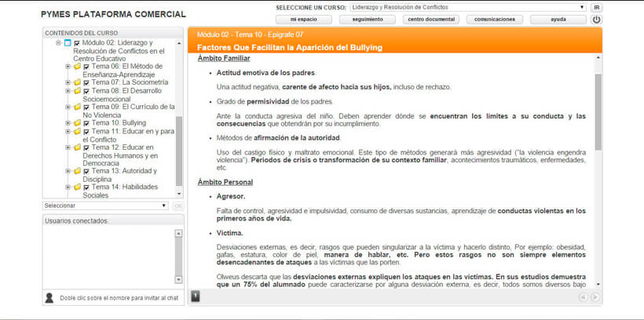Click the Ámbito Personal heading
The height and width of the screenshot is (320, 644).
click(225, 182)
